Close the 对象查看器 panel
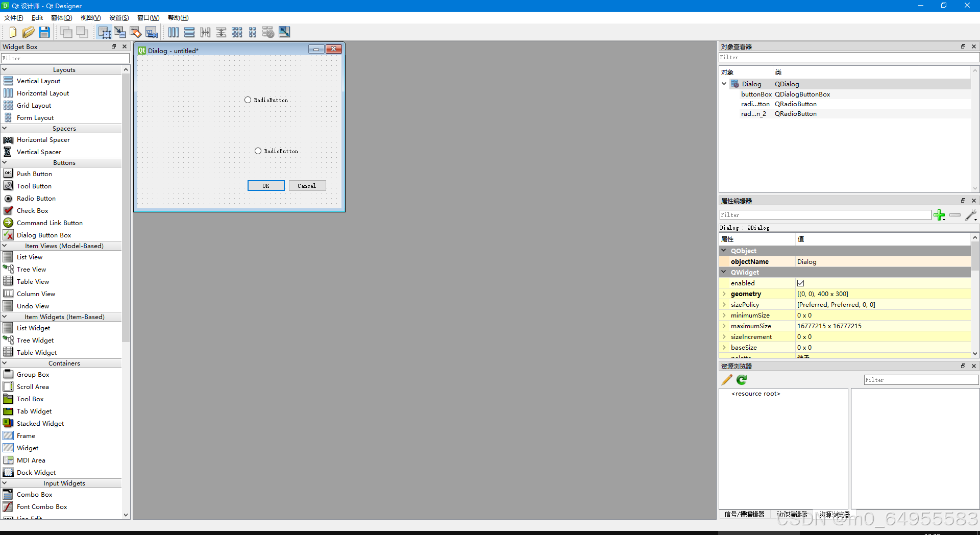 tap(974, 46)
